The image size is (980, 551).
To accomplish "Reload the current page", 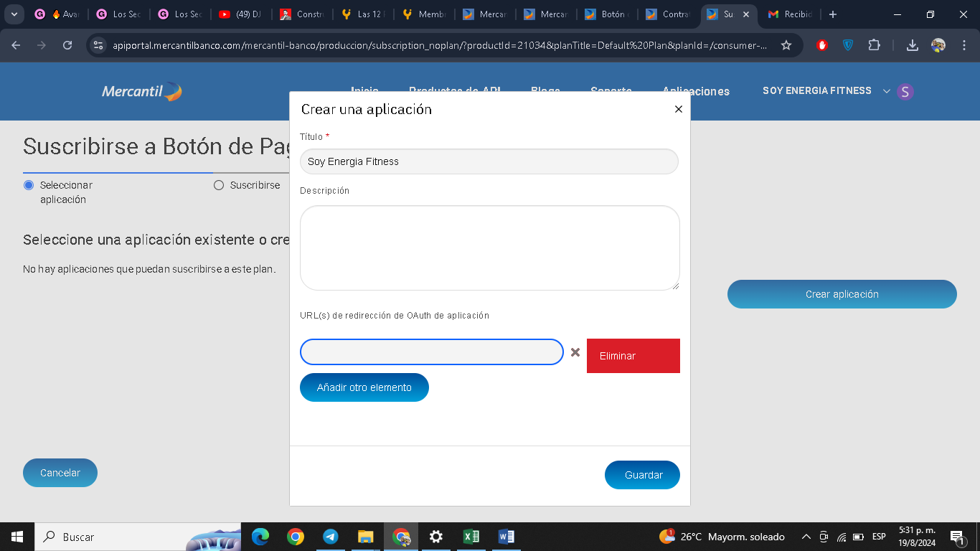I will [67, 45].
